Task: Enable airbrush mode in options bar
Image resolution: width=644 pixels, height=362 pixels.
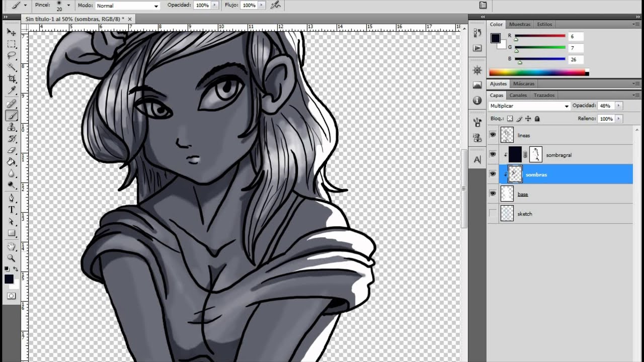Action: pyautogui.click(x=275, y=5)
